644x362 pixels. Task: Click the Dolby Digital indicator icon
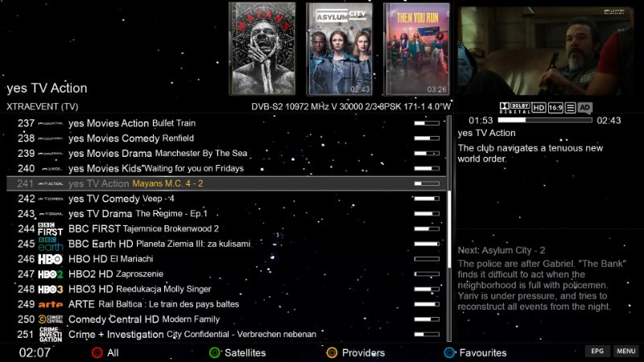pos(514,108)
